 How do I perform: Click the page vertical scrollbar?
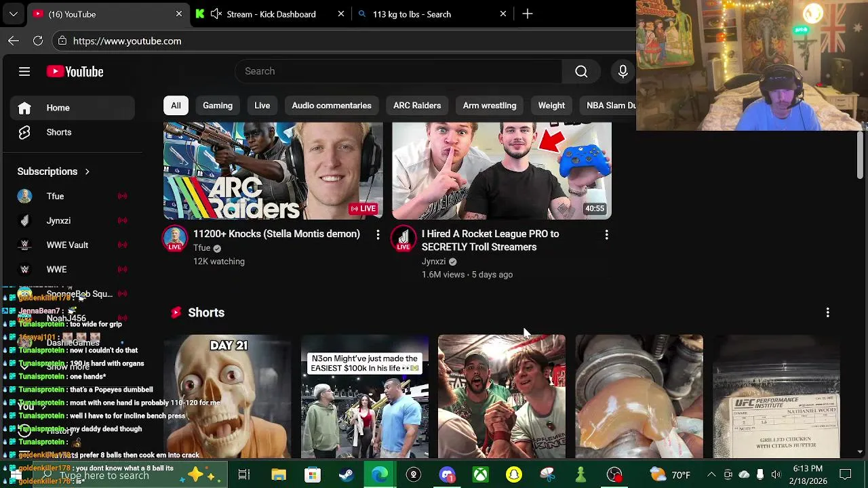tap(861, 156)
